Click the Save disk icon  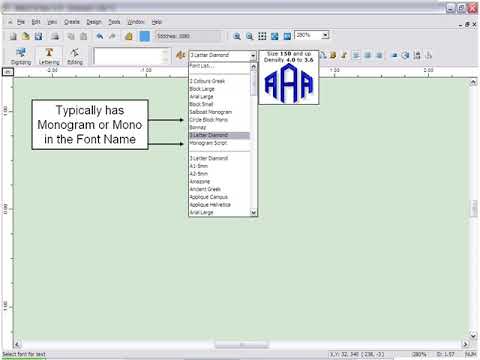click(39, 36)
